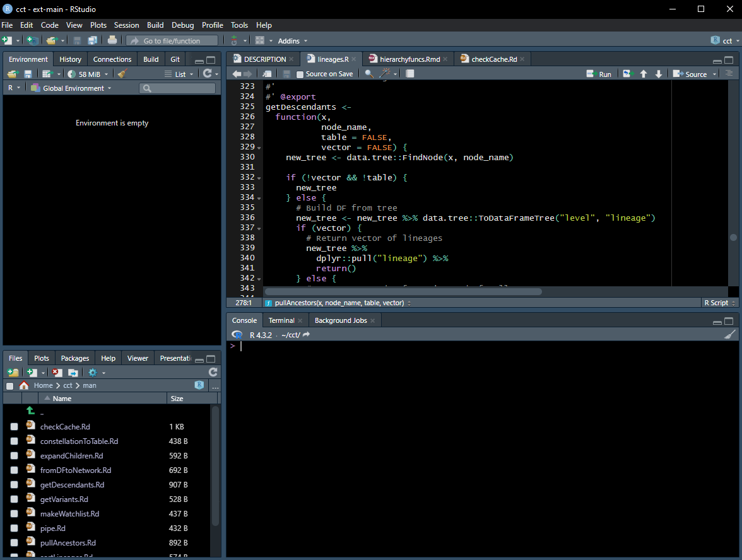Click the home icon in Files path bar
The width and height of the screenshot is (742, 560).
point(24,385)
